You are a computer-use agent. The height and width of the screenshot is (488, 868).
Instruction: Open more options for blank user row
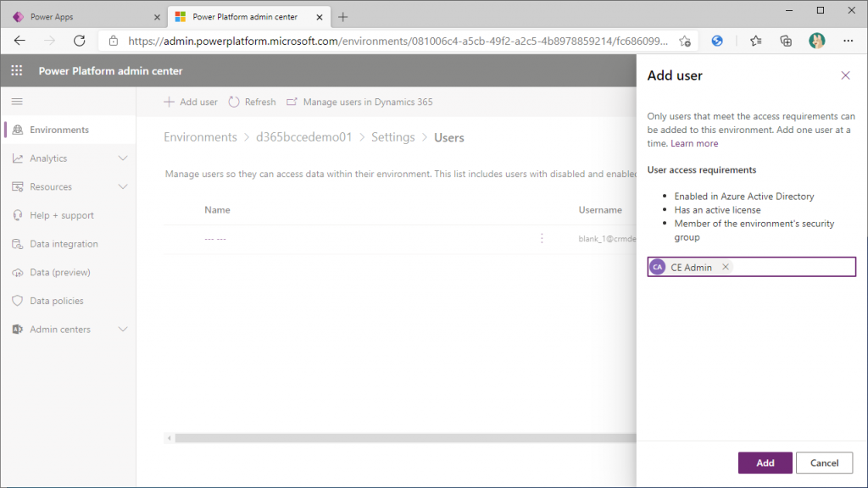(542, 238)
